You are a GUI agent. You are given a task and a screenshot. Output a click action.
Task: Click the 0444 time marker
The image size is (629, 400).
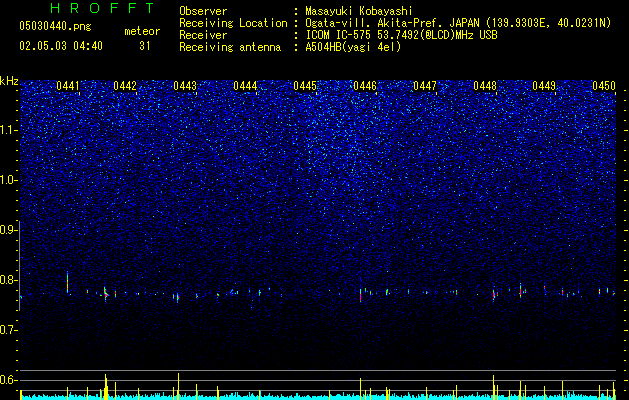point(245,86)
